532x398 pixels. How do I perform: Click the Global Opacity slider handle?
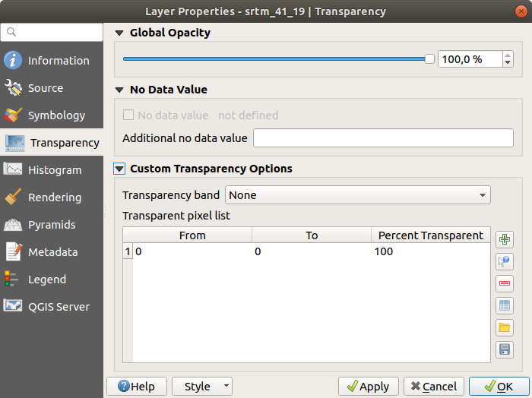pos(429,59)
